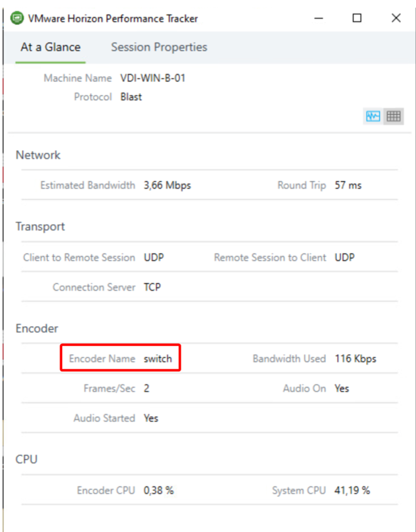Image resolution: width=416 pixels, height=532 pixels.
Task: Click the Audio On value Yes
Action: [342, 388]
